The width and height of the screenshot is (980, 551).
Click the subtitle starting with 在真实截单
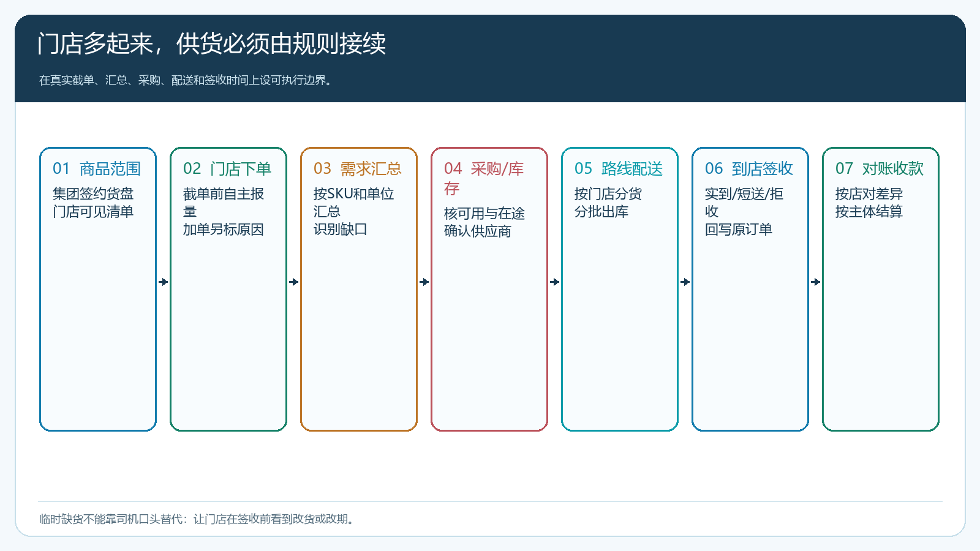click(186, 80)
